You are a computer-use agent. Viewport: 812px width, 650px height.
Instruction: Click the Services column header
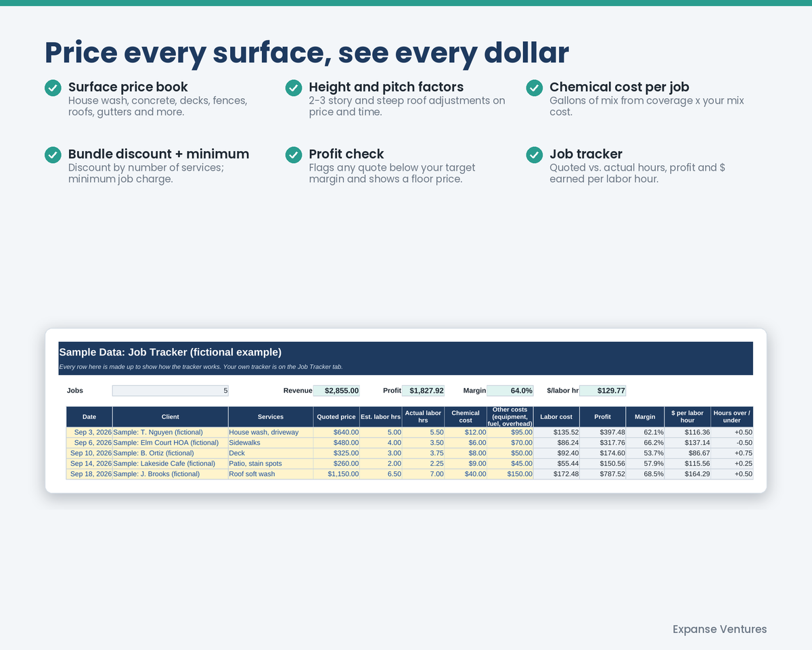271,417
